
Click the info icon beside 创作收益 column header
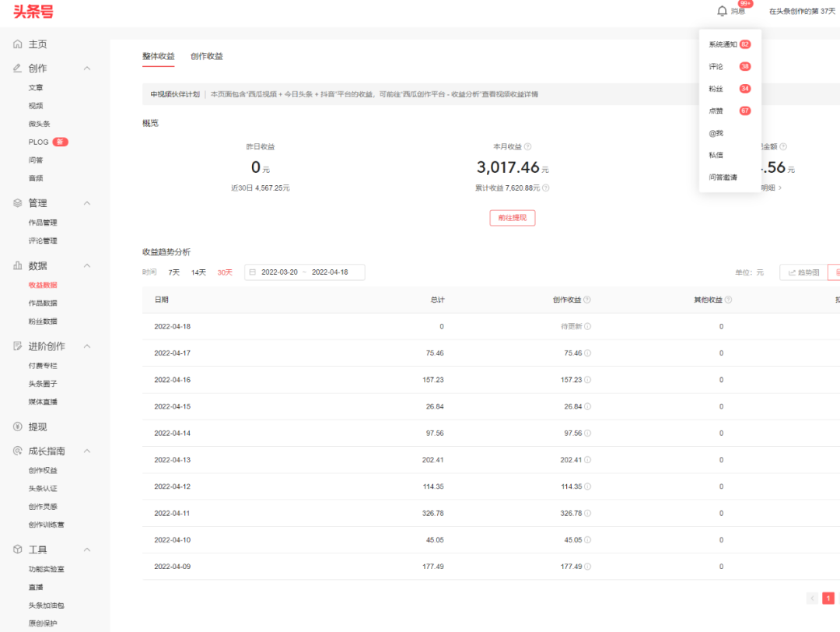(x=587, y=300)
